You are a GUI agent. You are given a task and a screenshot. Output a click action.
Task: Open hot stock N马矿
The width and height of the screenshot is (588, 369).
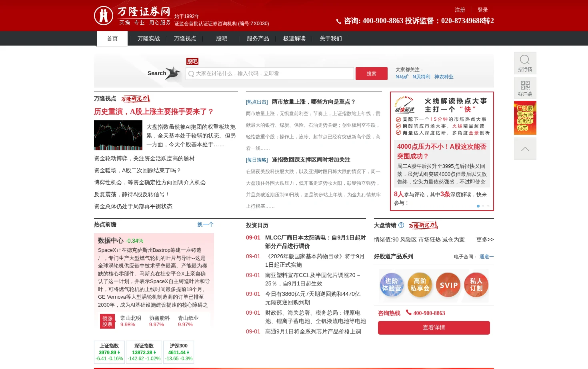point(402,77)
